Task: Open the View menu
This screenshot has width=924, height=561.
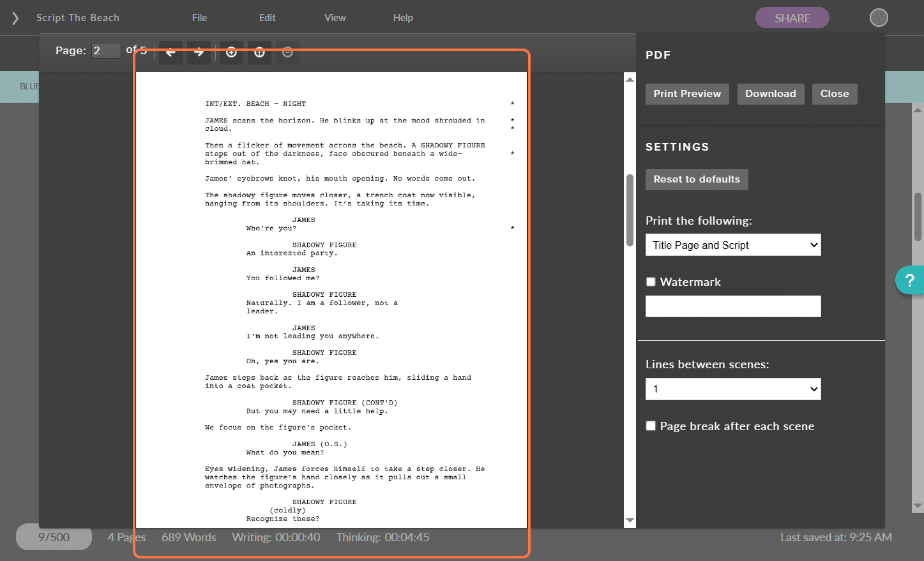Action: coord(335,17)
